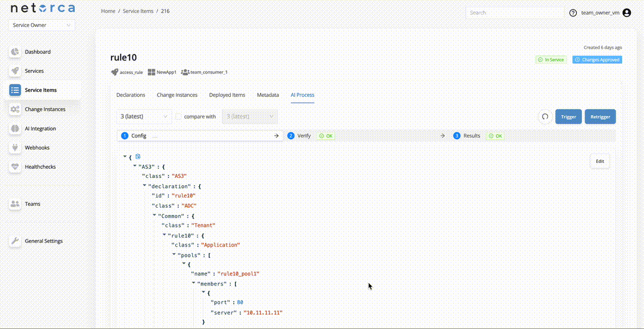Collapse the root JSON object
Image resolution: width=644 pixels, height=329 pixels.
pos(125,156)
